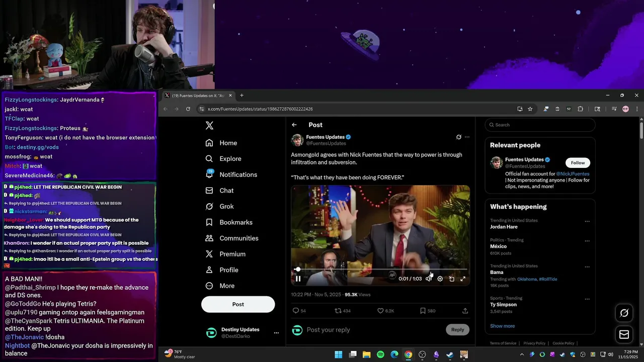Open more options for Bama trend
This screenshot has height=362, width=644.
click(587, 267)
